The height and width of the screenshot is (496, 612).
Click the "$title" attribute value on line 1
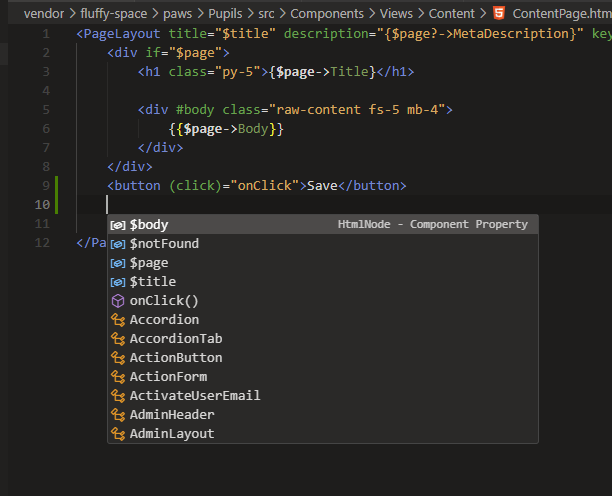click(246, 34)
